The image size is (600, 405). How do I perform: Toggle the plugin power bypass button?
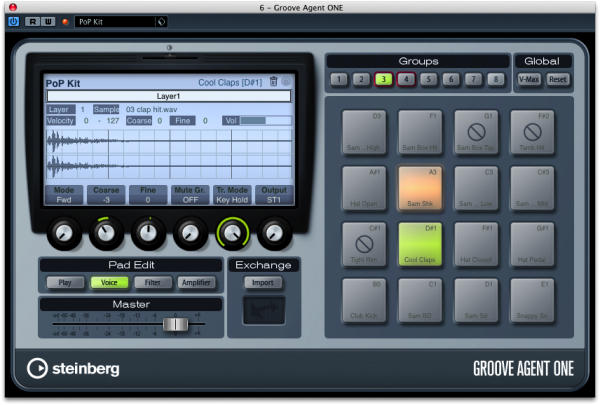tap(13, 21)
